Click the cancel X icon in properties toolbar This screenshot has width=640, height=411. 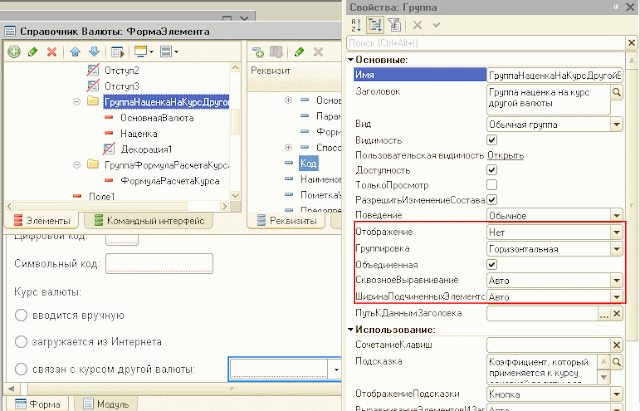[x=417, y=25]
